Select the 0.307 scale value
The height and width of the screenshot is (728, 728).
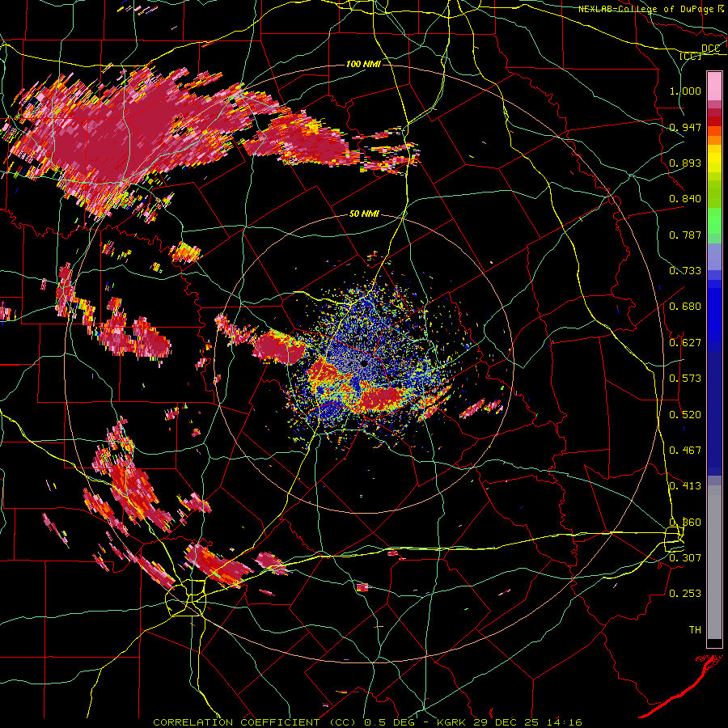(685, 557)
